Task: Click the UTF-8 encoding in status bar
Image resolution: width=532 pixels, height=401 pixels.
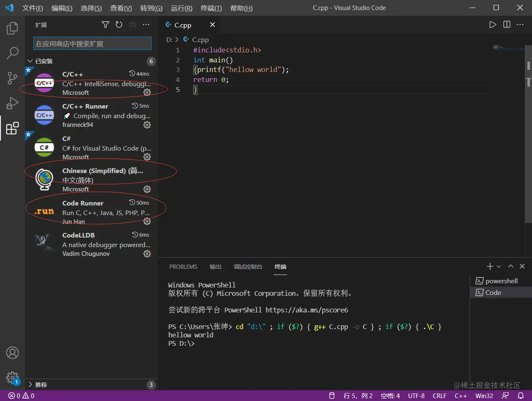Action: 416,396
